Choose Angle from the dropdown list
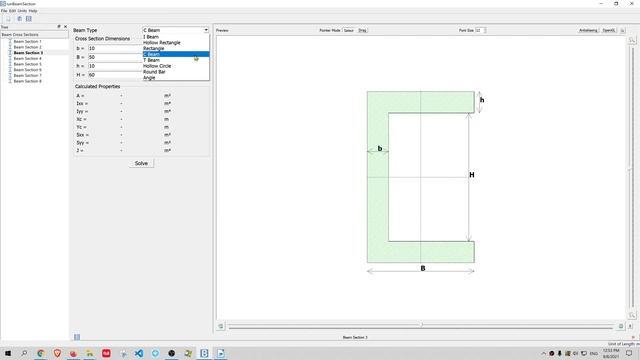This screenshot has height=360, width=640. [x=176, y=78]
